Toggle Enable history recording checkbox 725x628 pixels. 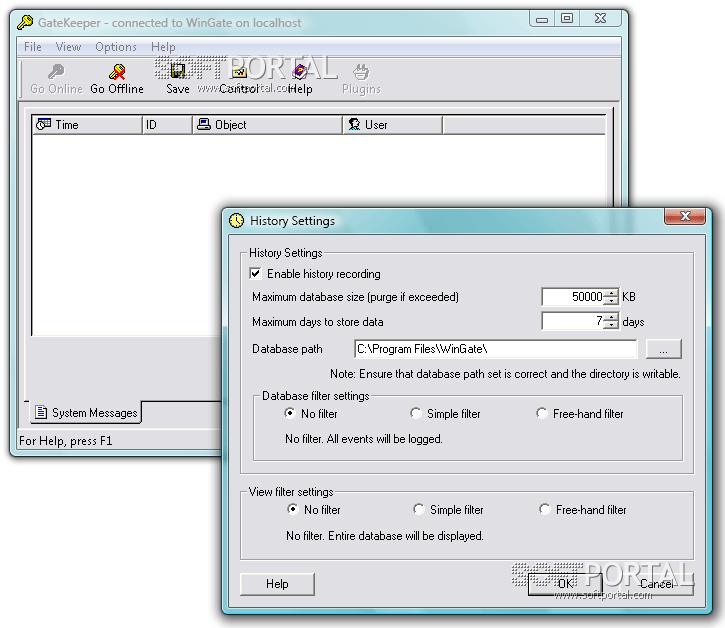pyautogui.click(x=255, y=273)
